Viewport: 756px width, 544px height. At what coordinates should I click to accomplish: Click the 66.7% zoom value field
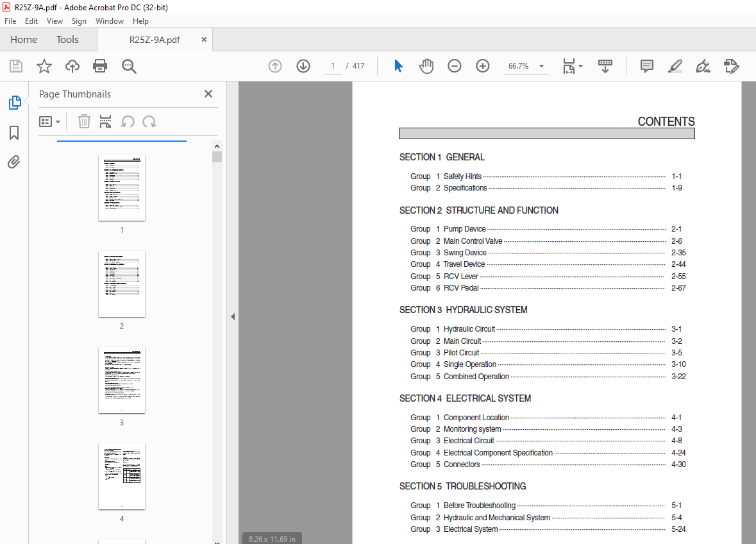pos(518,66)
